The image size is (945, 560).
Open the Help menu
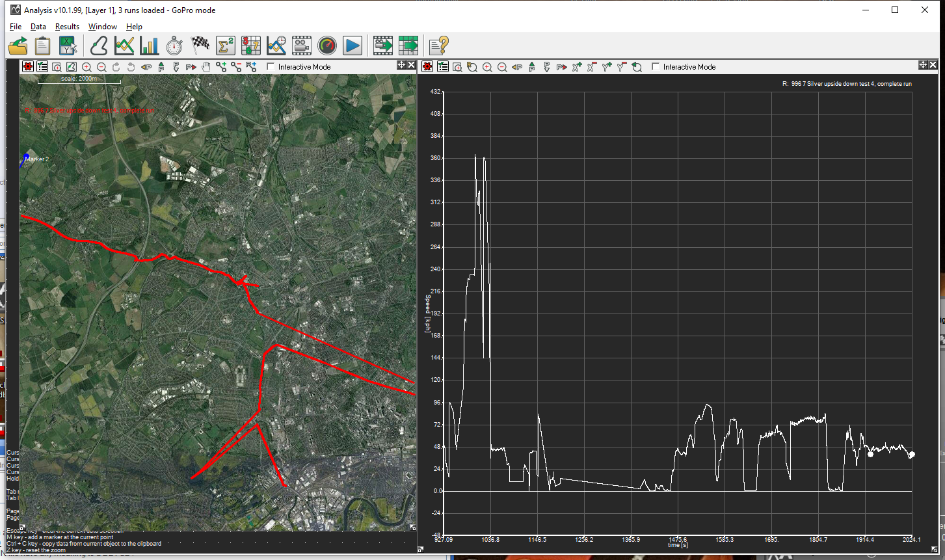click(x=134, y=27)
